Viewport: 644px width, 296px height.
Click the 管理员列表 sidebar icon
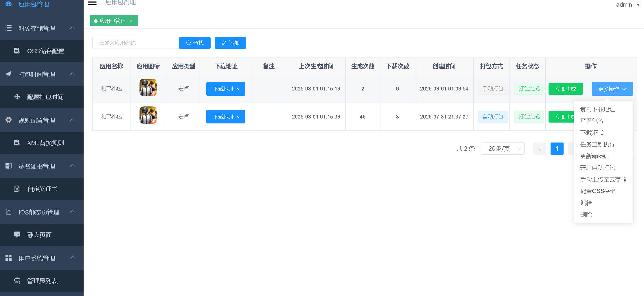pos(17,281)
